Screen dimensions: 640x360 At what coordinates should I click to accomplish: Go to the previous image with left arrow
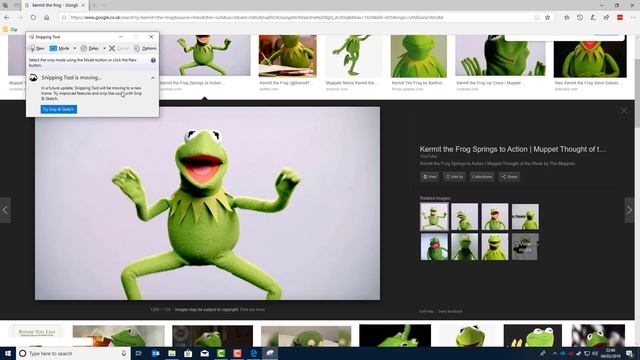(5, 210)
